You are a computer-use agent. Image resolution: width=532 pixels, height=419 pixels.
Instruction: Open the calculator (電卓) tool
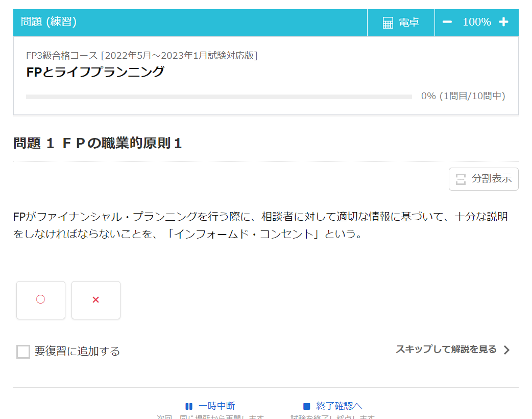(400, 22)
